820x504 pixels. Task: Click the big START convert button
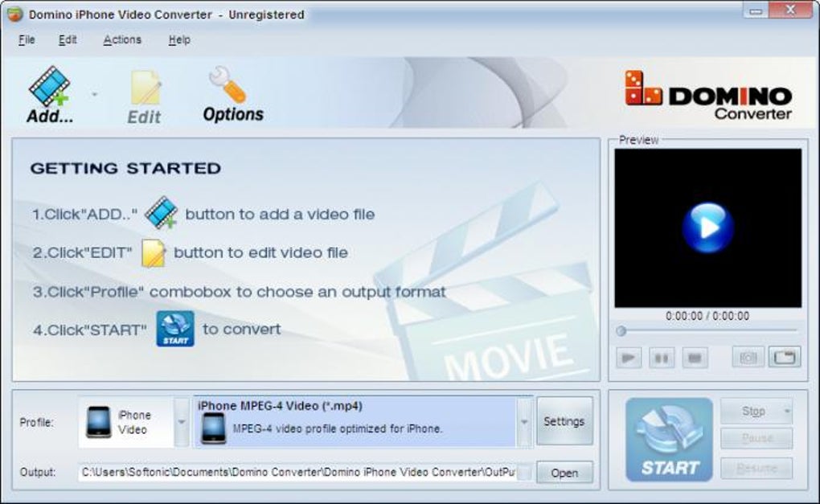coord(670,439)
